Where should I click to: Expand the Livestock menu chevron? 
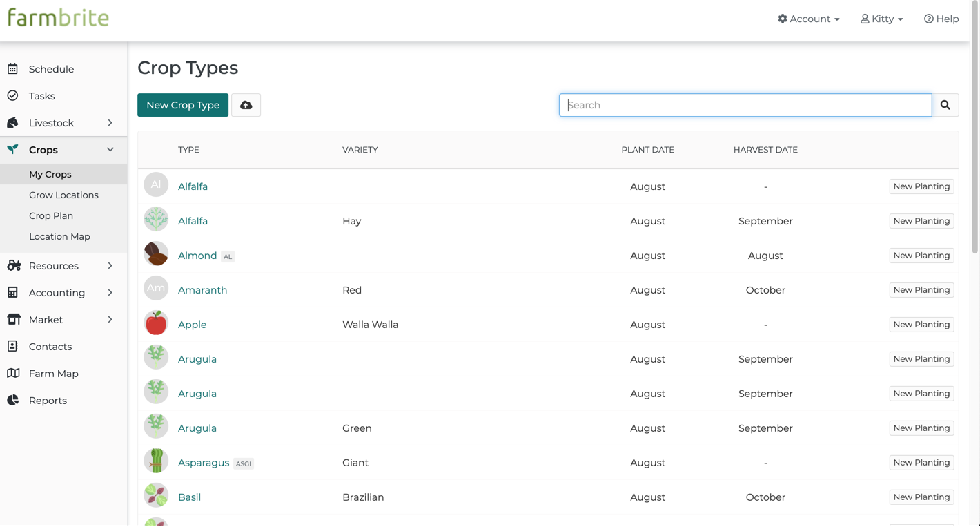coord(110,123)
